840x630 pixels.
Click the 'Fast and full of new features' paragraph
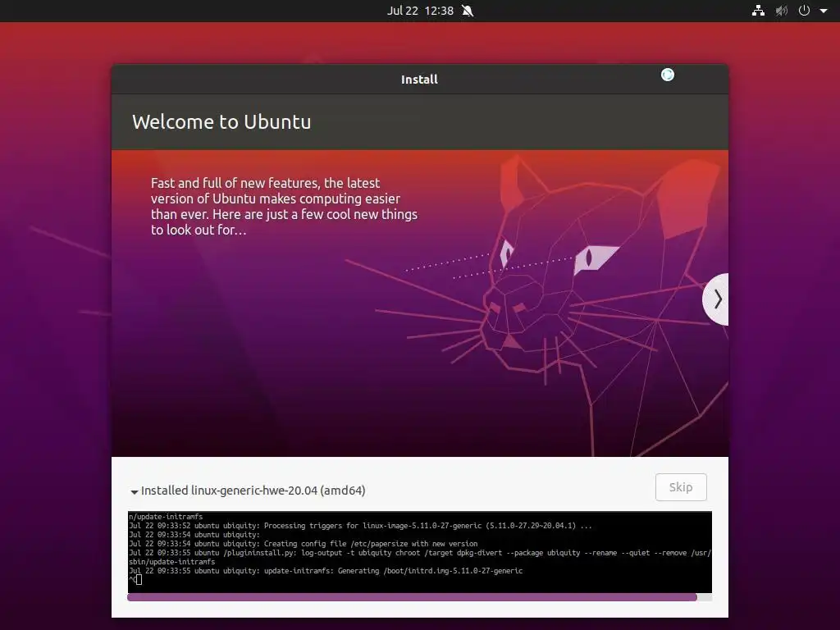[x=284, y=206]
